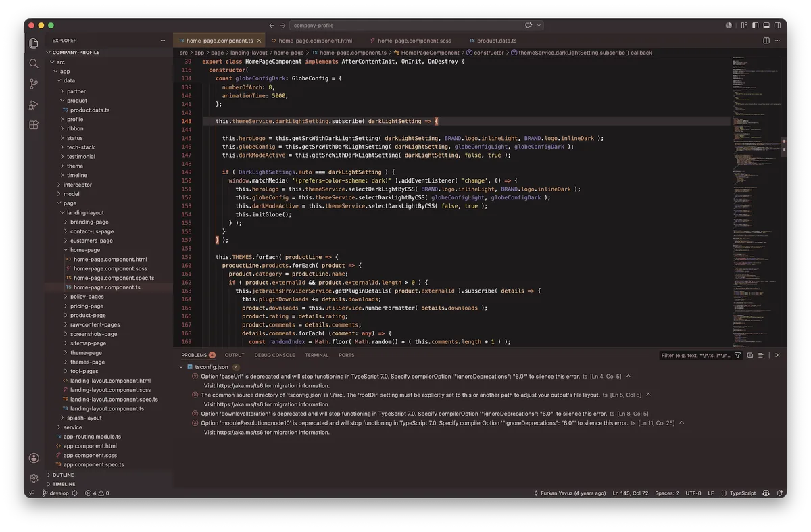Click the Ln 143, Col 72 indicator

[x=630, y=493]
